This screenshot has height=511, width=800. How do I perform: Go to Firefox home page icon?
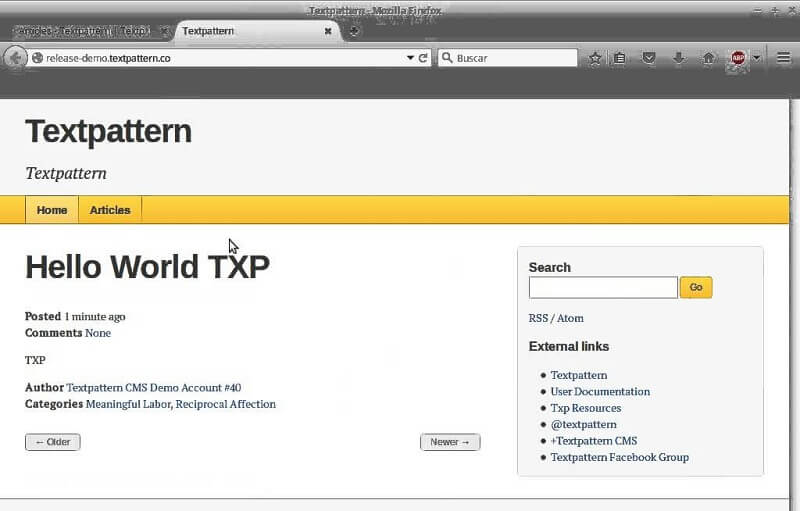(708, 58)
